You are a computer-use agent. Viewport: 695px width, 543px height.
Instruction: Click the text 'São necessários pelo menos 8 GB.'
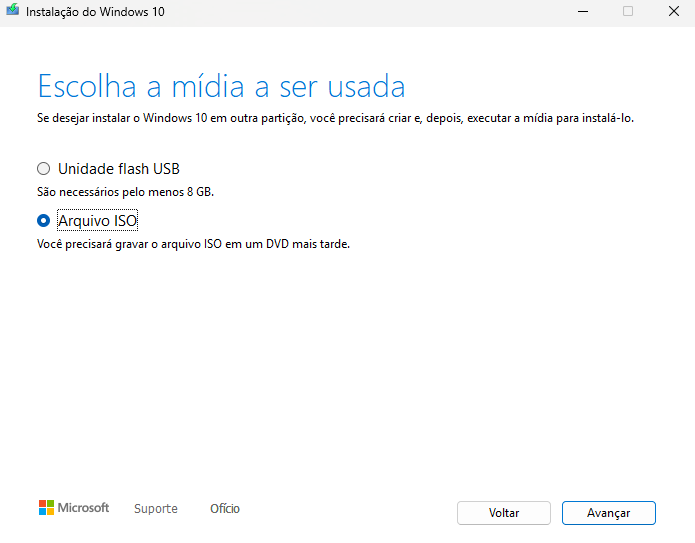(125, 192)
